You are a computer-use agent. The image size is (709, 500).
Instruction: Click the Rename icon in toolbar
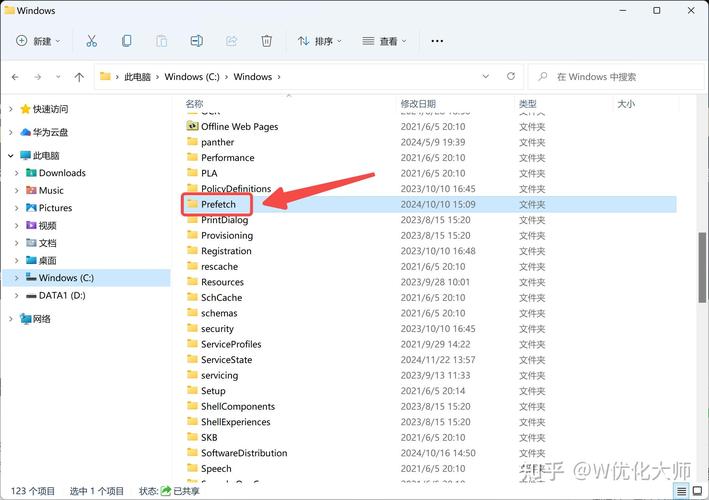[196, 41]
